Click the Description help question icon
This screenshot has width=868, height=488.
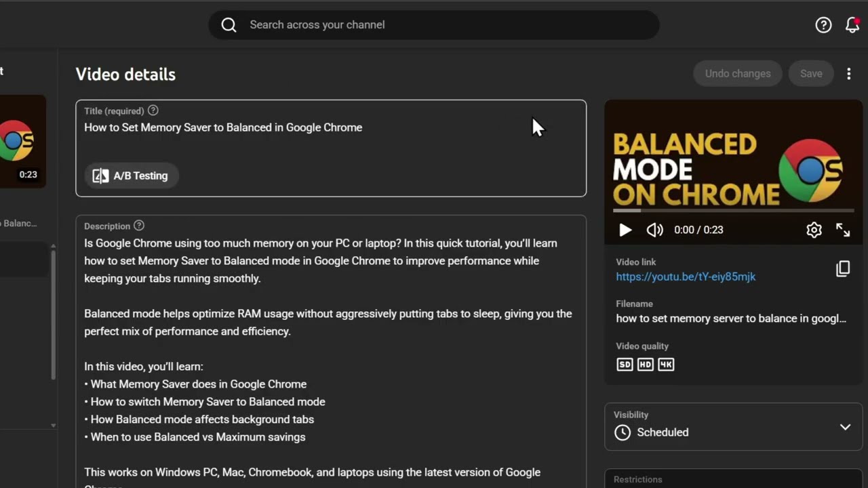point(139,226)
